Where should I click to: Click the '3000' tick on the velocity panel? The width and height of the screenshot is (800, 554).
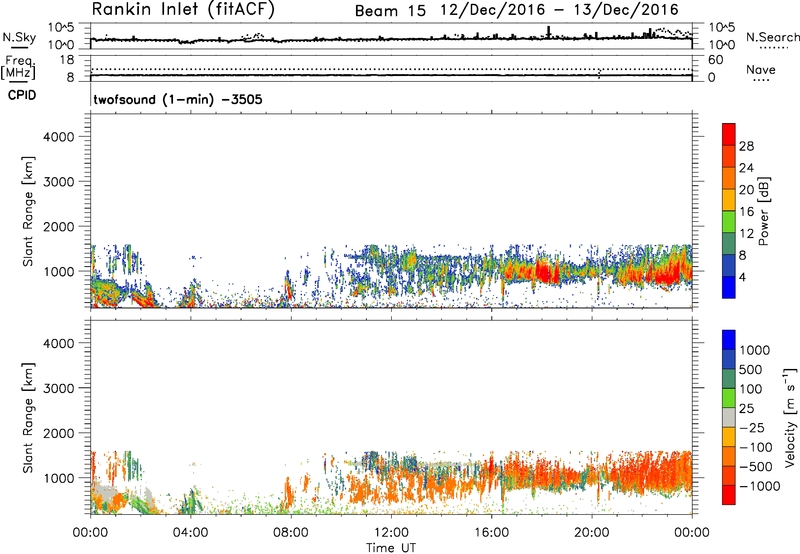tap(59, 388)
